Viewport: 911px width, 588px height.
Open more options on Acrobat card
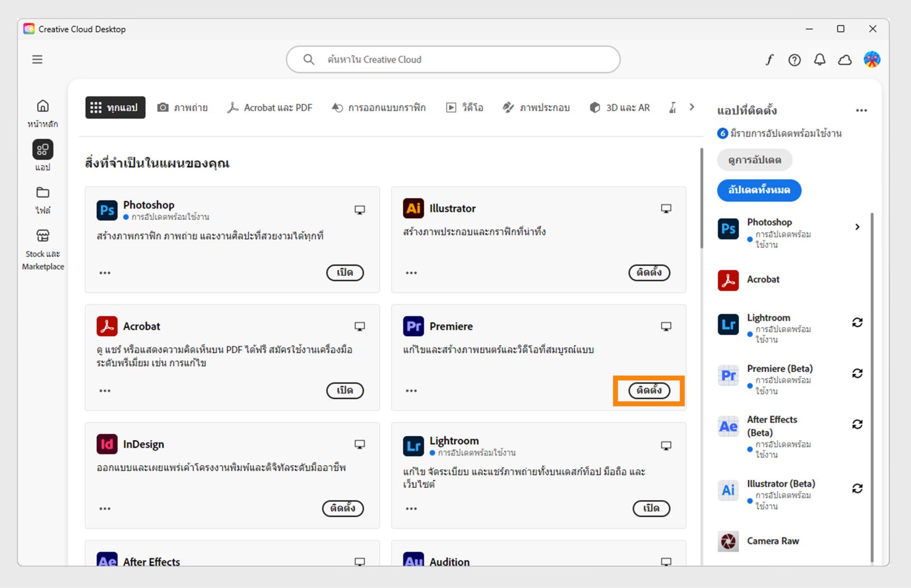tap(105, 391)
